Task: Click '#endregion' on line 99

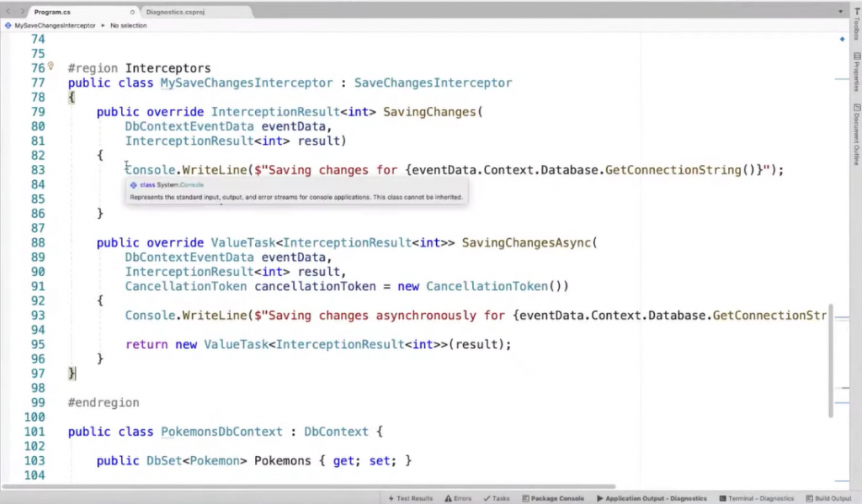Action: [104, 403]
